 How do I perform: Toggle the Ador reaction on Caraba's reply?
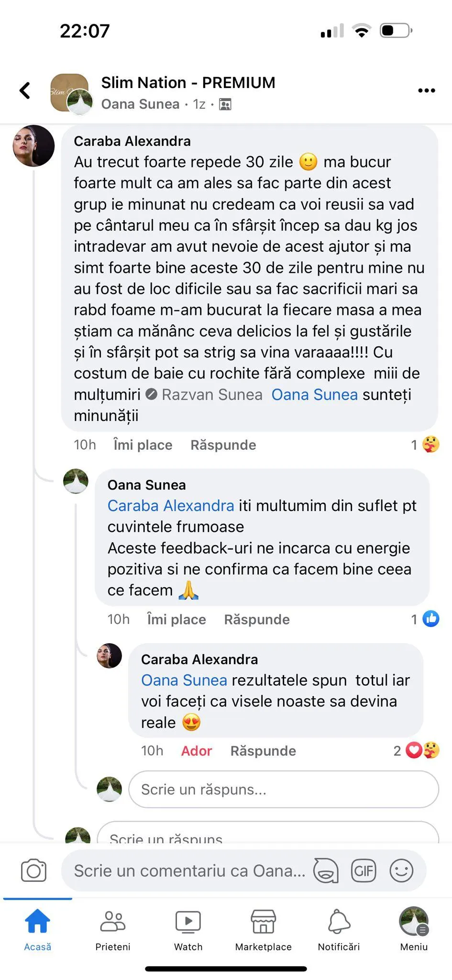(x=196, y=751)
